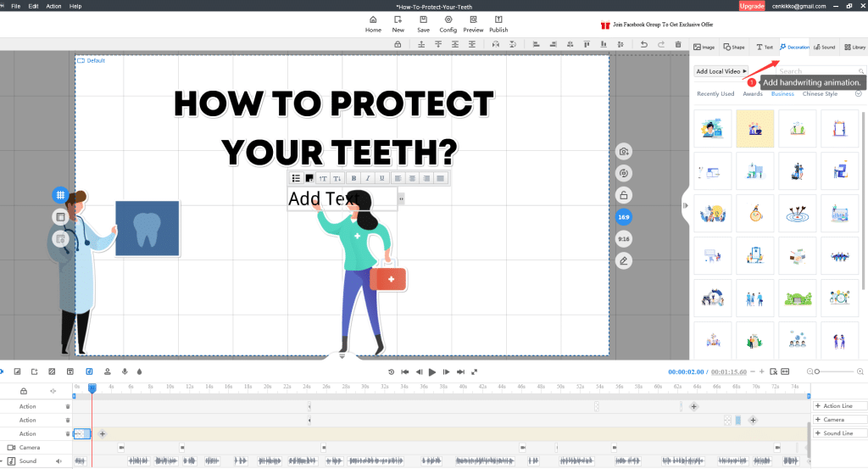
Task: Expand more decoration categories chevron
Action: coord(858,94)
